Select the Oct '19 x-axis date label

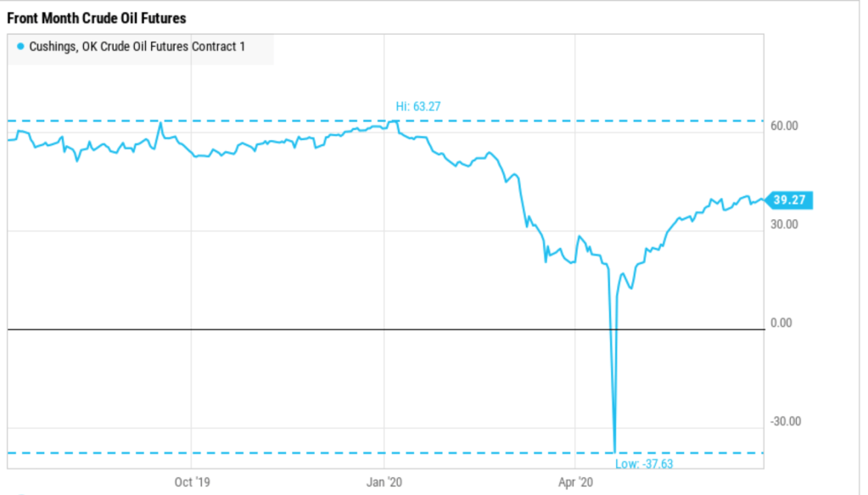pyautogui.click(x=192, y=483)
